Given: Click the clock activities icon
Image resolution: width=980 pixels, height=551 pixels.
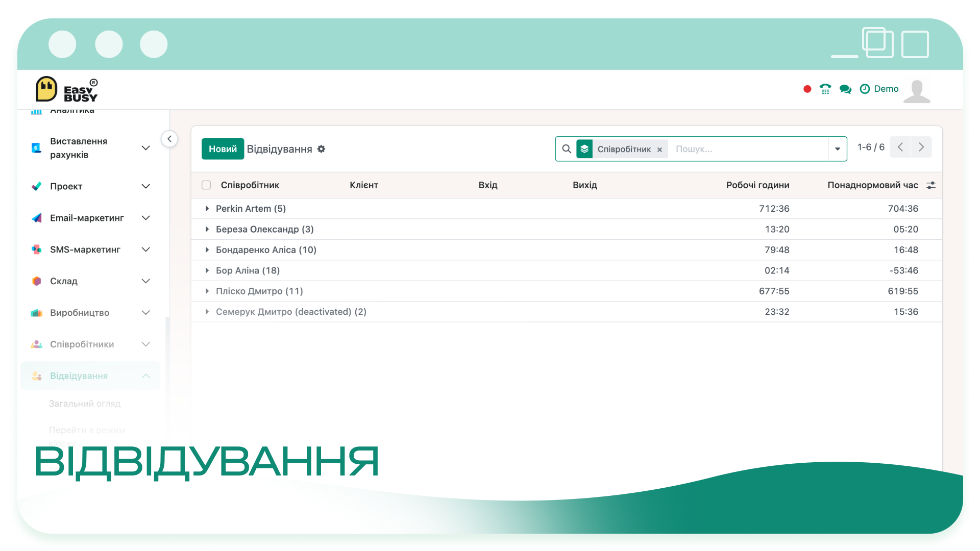Looking at the screenshot, I should pyautogui.click(x=865, y=89).
